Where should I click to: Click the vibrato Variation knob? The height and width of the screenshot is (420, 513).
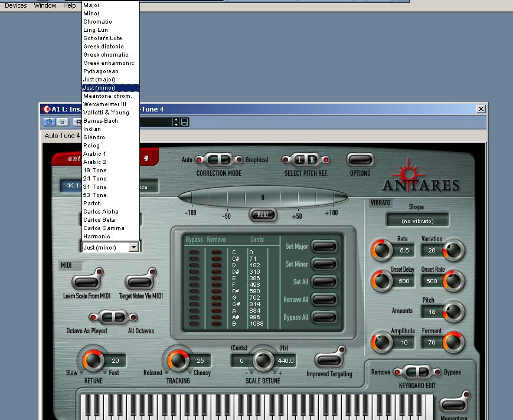click(454, 250)
